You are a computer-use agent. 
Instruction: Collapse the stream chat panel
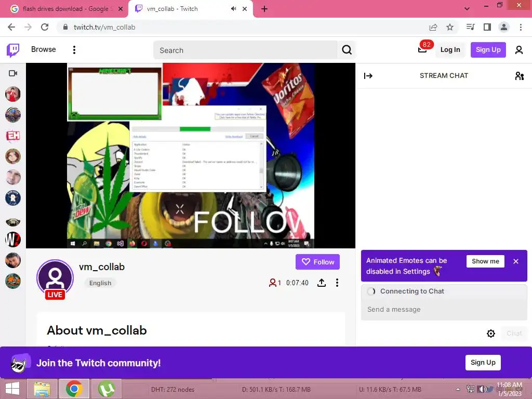[368, 76]
